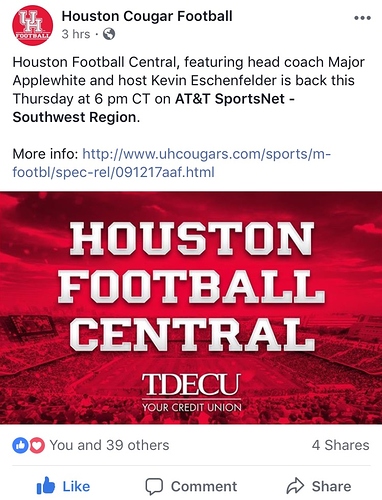
Task: Click the UH Football profile picture
Action: [32, 25]
